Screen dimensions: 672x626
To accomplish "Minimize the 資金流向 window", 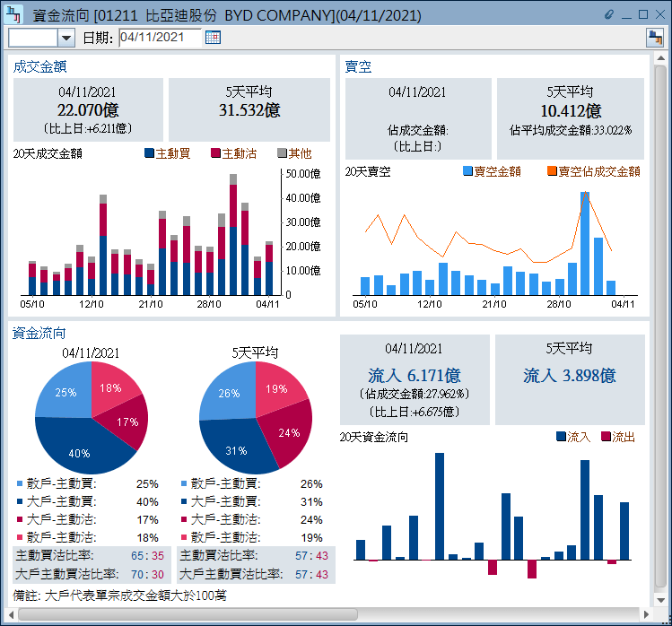I will coord(626,15).
